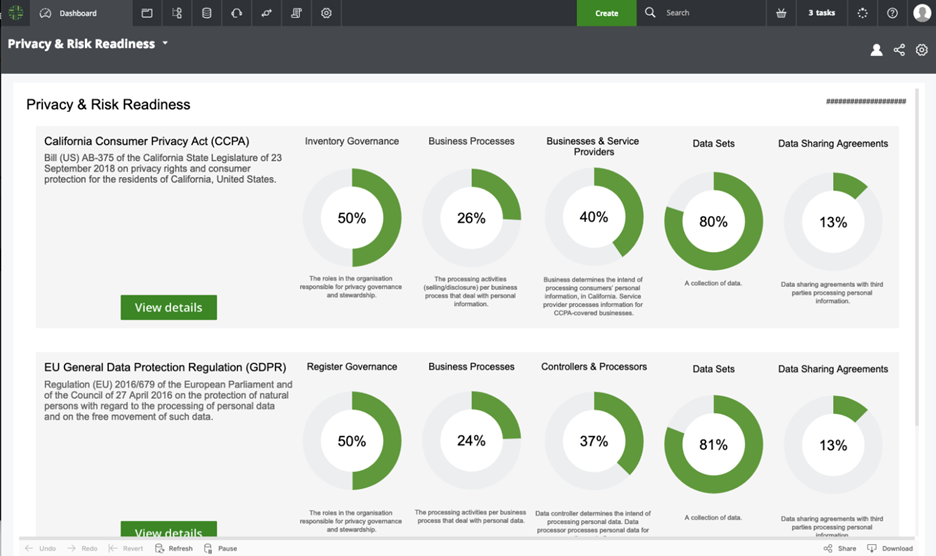Screen dimensions: 936x556
Task: Click the CCPA Inventory Governance 50% donut
Action: point(352,217)
